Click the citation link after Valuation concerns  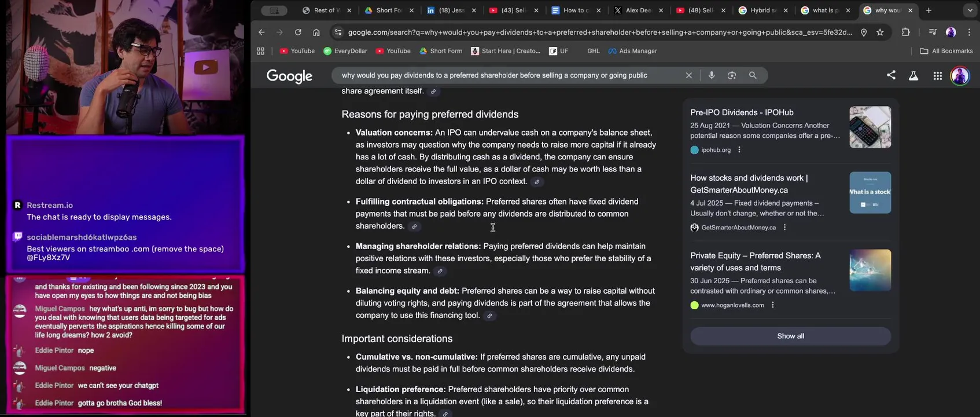point(537,182)
